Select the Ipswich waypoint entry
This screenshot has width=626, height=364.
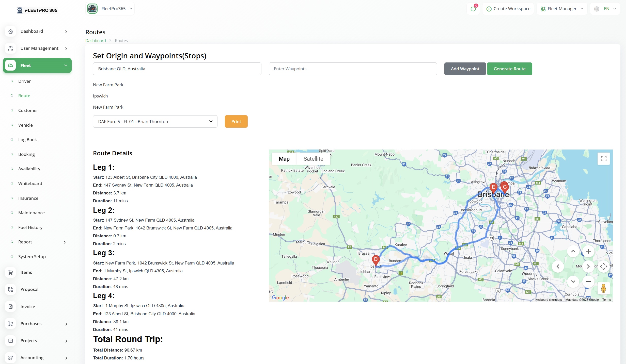[100, 96]
